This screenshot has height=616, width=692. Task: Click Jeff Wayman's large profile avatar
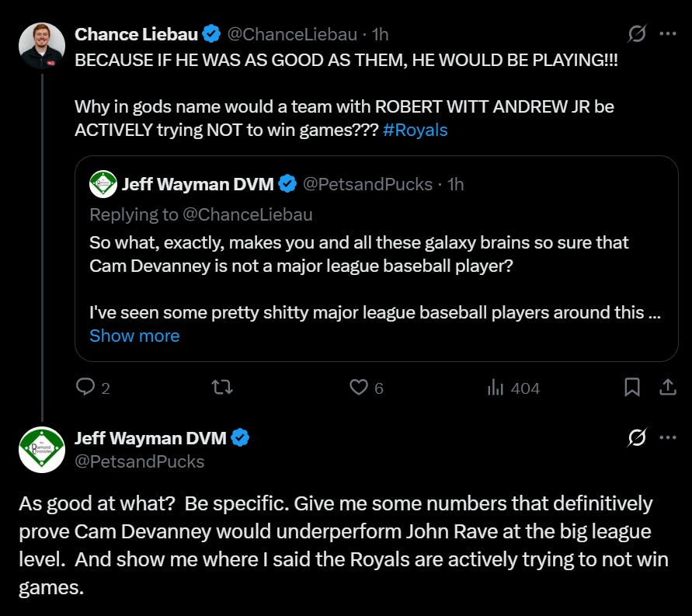42,450
